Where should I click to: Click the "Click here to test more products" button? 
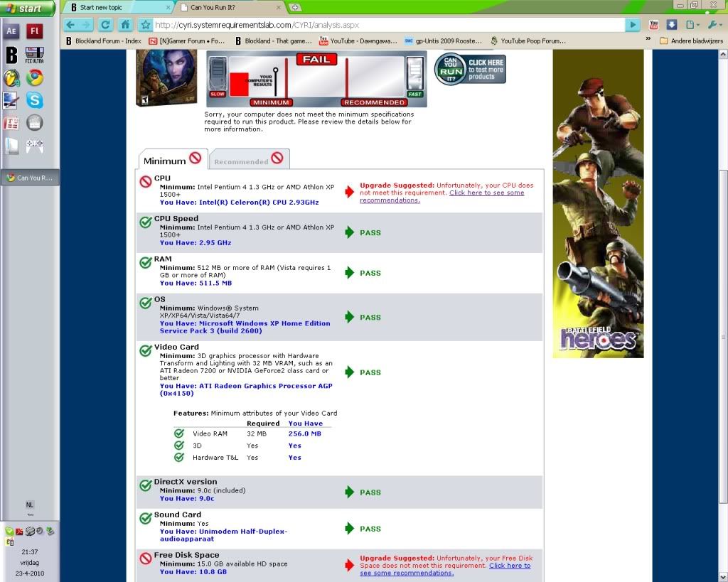point(470,69)
